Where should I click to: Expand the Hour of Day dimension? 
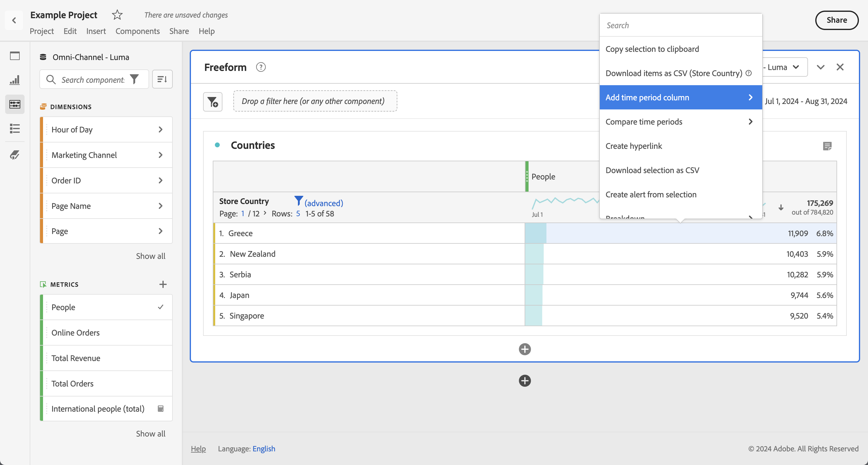[x=160, y=129]
